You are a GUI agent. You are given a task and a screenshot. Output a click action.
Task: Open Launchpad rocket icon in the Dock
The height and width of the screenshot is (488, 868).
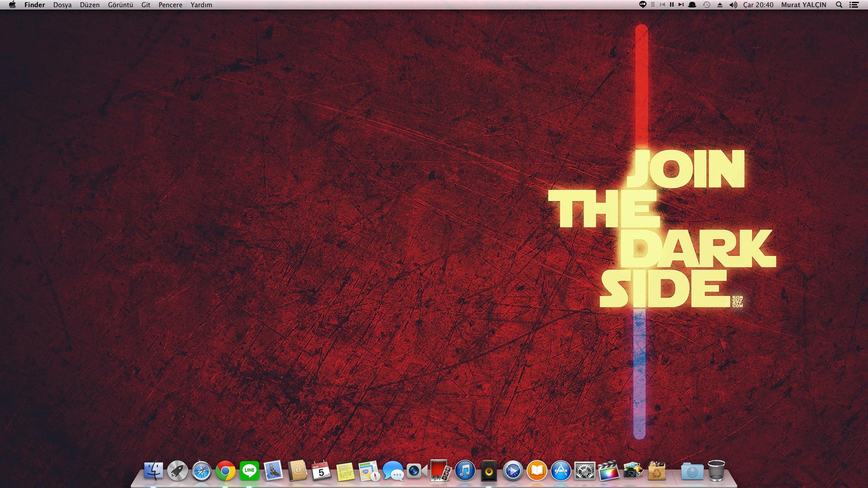click(x=177, y=471)
